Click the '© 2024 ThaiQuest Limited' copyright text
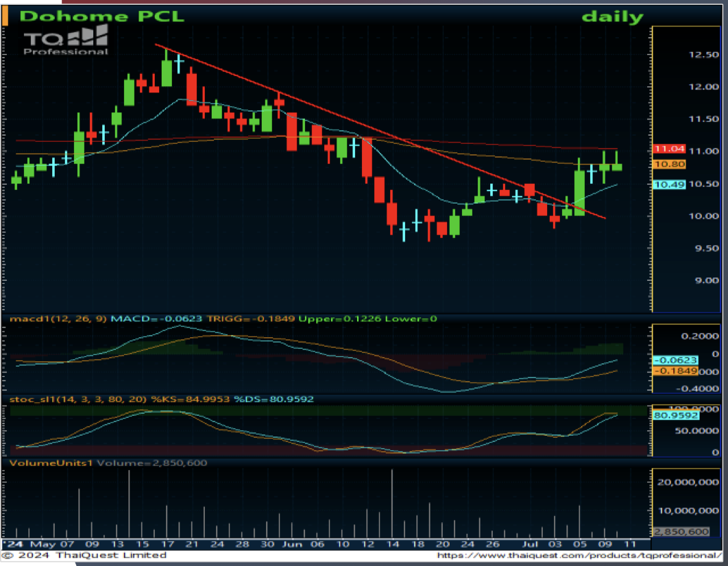Viewport: 728px width, 566px height. [84, 555]
